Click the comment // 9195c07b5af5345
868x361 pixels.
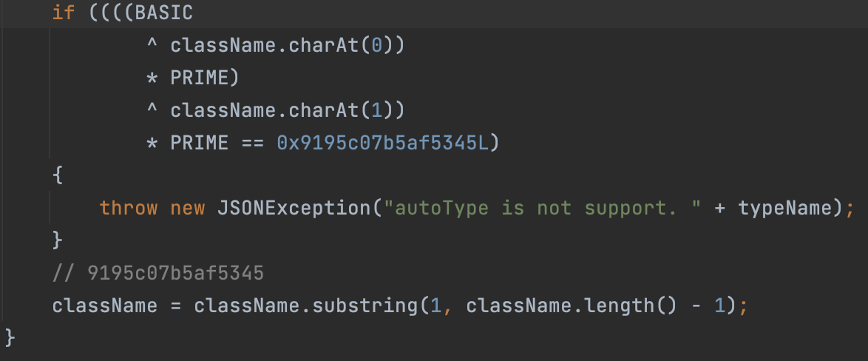click(x=157, y=273)
